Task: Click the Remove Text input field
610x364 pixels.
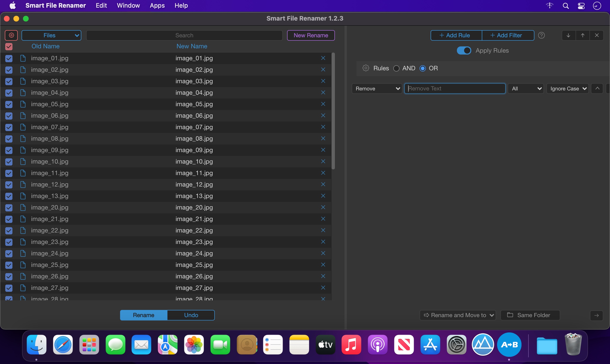Action: (x=455, y=88)
